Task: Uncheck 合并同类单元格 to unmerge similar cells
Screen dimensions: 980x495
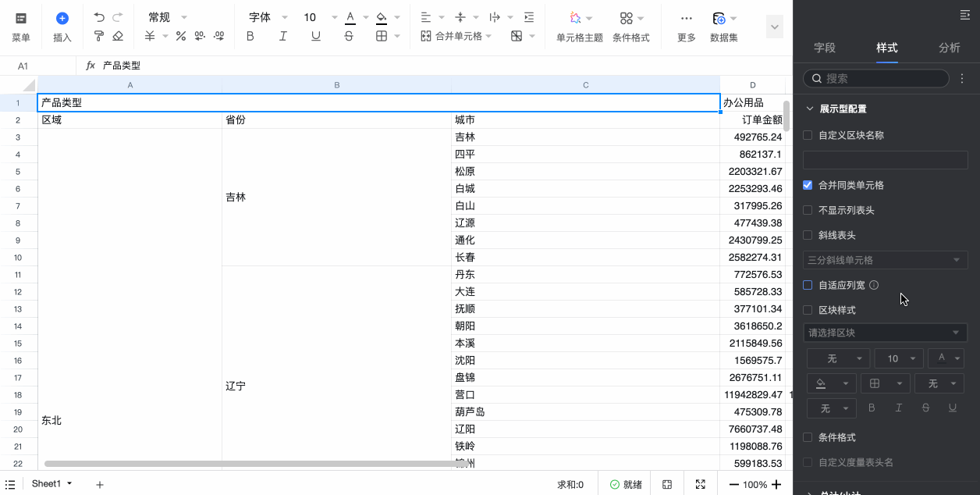Action: (808, 185)
